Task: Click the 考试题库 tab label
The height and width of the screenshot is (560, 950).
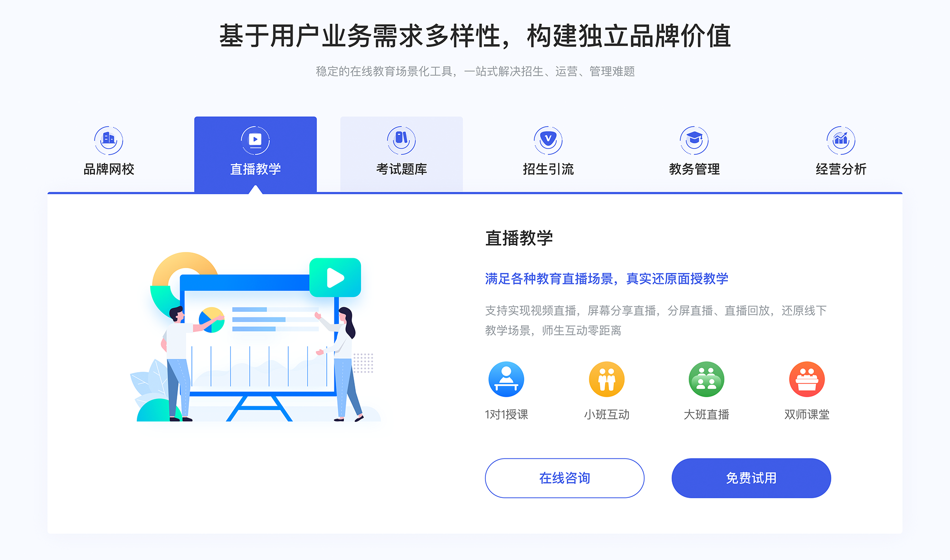Action: tap(400, 168)
